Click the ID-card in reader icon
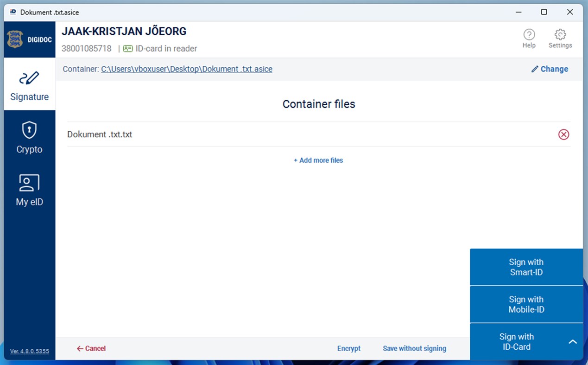 click(128, 48)
